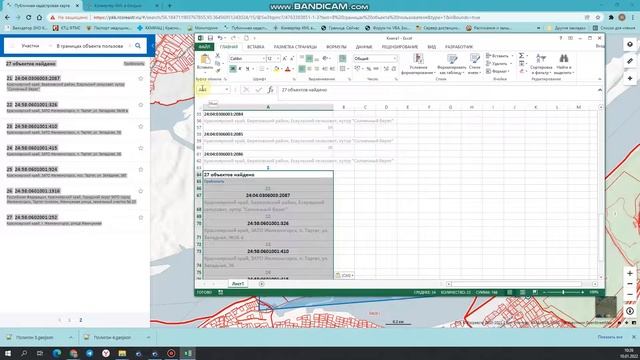Open Cell Styles (Стили ячеек) gallery
Image resolution: width=640 pixels, height=360 pixels.
click(474, 64)
